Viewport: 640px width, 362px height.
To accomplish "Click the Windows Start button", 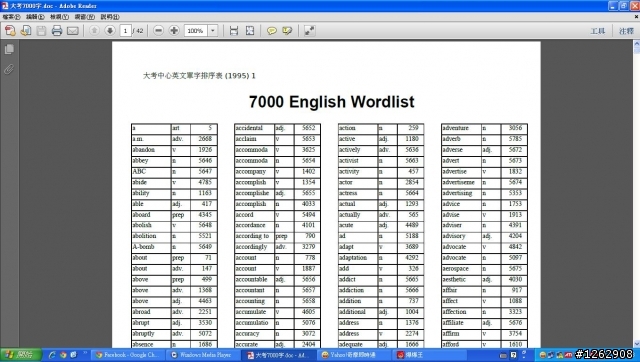I will tap(20, 355).
